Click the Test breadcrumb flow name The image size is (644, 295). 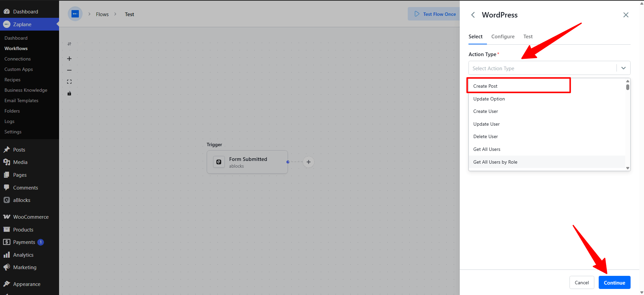tap(129, 14)
